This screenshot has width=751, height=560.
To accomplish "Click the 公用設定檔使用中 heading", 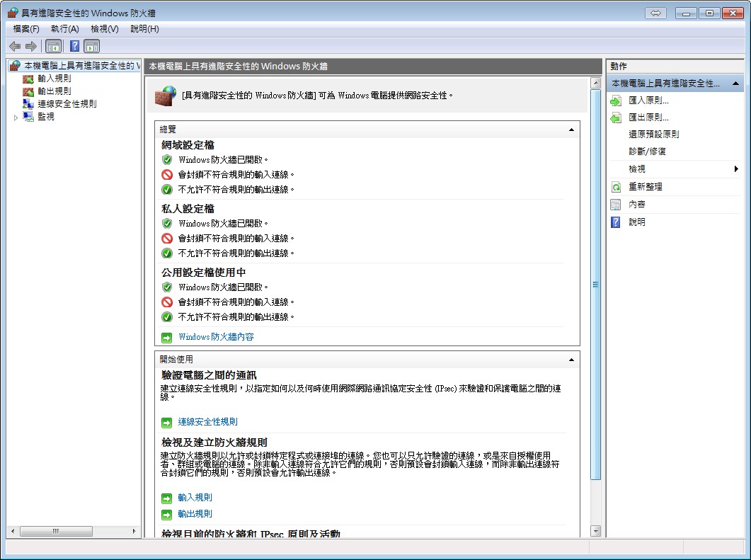I will click(x=204, y=273).
